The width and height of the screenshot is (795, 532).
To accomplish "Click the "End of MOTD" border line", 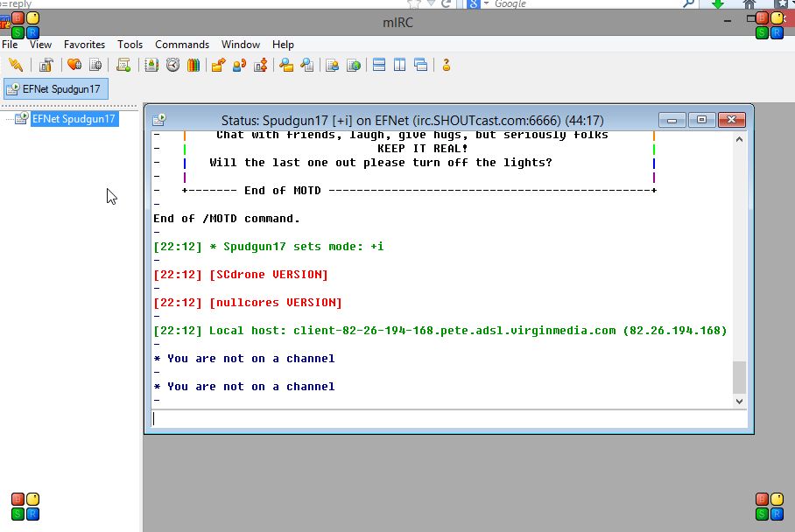I will pyautogui.click(x=419, y=191).
